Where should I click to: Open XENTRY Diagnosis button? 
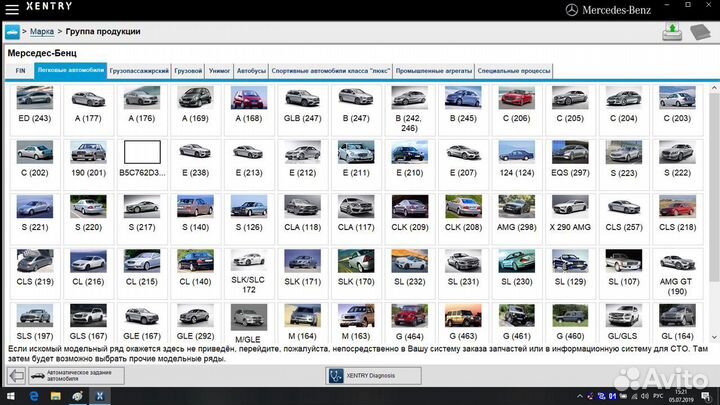click(x=373, y=376)
